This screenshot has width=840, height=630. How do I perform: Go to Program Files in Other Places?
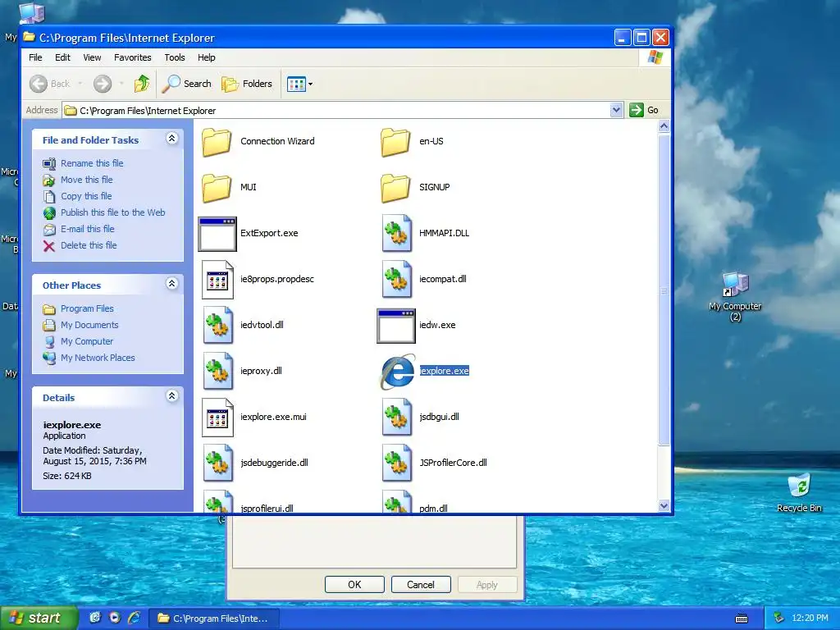[x=87, y=309]
